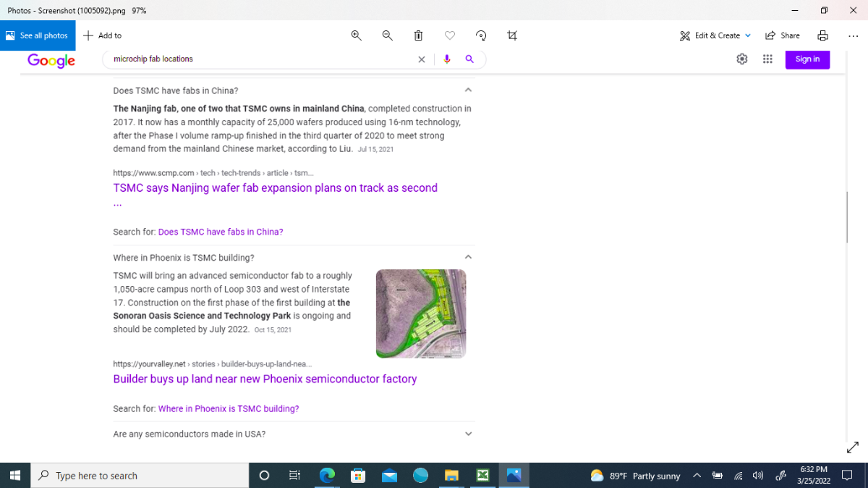Zoom in on the photo

[356, 35]
